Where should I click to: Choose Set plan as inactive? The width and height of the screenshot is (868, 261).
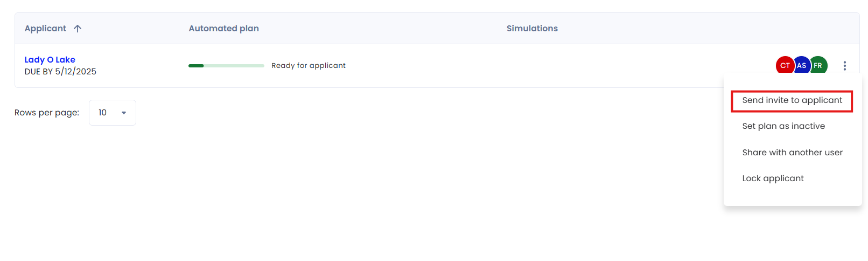click(783, 126)
